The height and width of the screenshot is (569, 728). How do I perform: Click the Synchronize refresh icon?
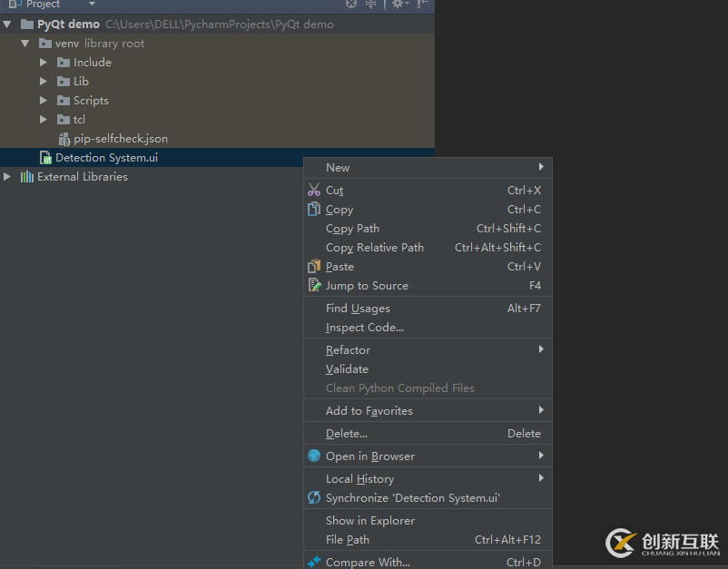tap(314, 497)
